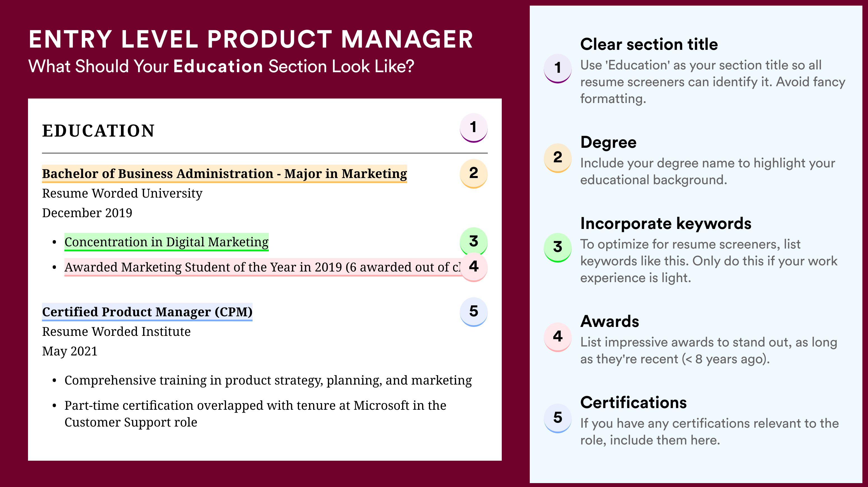Select the pink 4 circle next to Awards tip
Image resolution: width=868 pixels, height=487 pixels.
pos(558,337)
